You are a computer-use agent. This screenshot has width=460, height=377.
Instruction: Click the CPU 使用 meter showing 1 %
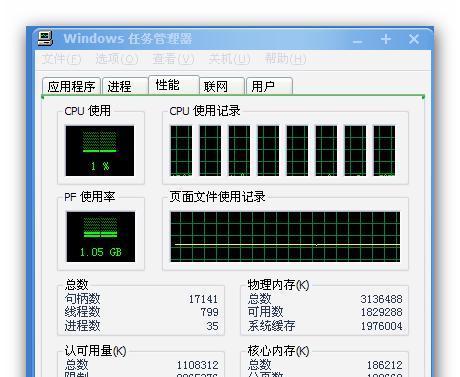click(x=100, y=151)
